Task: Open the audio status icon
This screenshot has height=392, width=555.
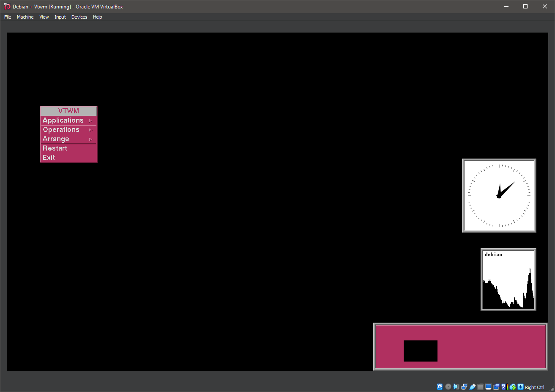Action: [x=456, y=387]
